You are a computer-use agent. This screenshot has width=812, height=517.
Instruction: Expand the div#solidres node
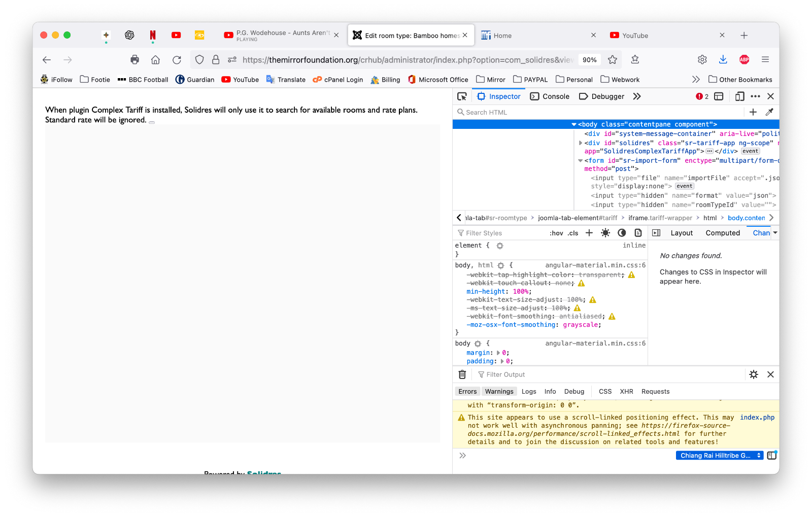coord(581,143)
